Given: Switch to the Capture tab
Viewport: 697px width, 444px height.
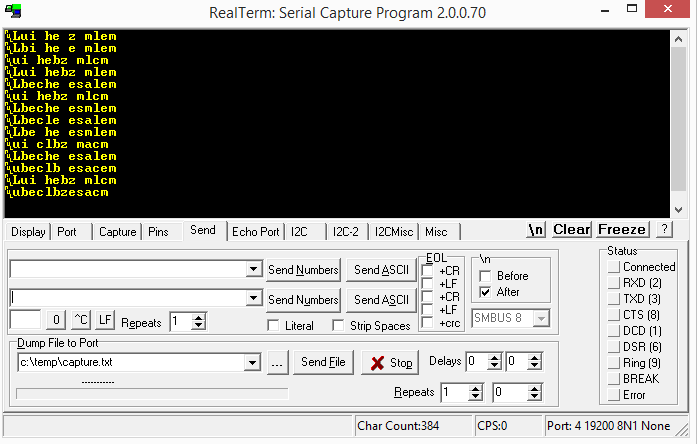Looking at the screenshot, I should pos(117,232).
